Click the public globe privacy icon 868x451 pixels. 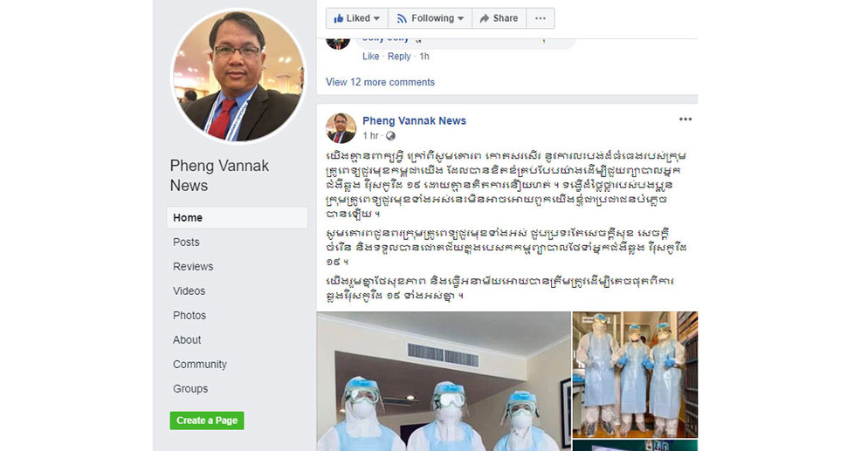[390, 136]
